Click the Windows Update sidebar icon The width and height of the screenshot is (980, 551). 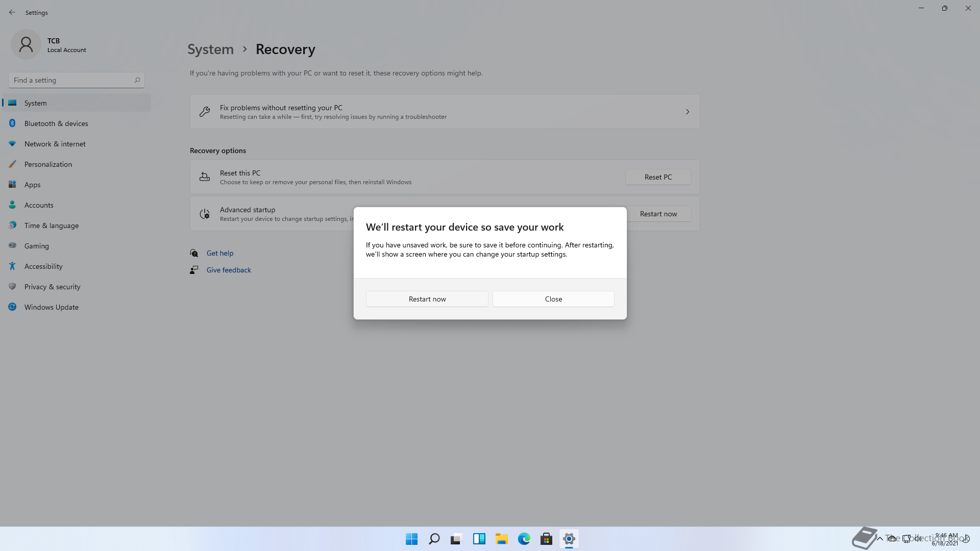[x=12, y=307]
